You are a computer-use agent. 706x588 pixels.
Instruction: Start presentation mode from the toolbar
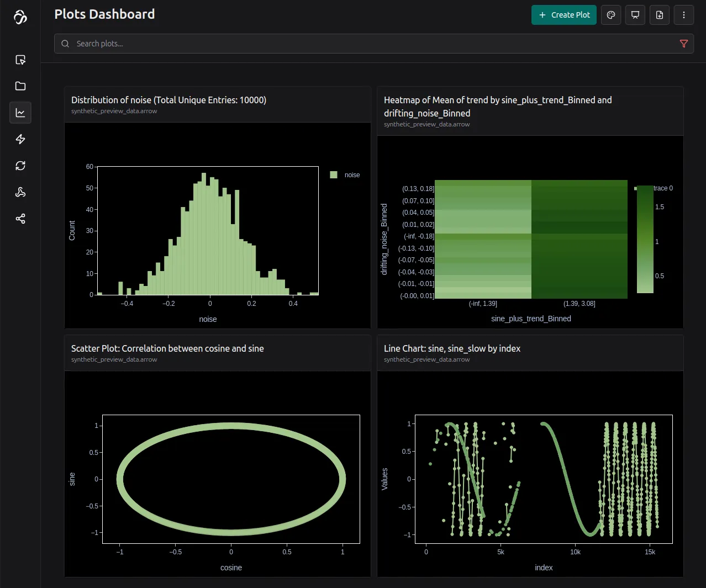(635, 15)
